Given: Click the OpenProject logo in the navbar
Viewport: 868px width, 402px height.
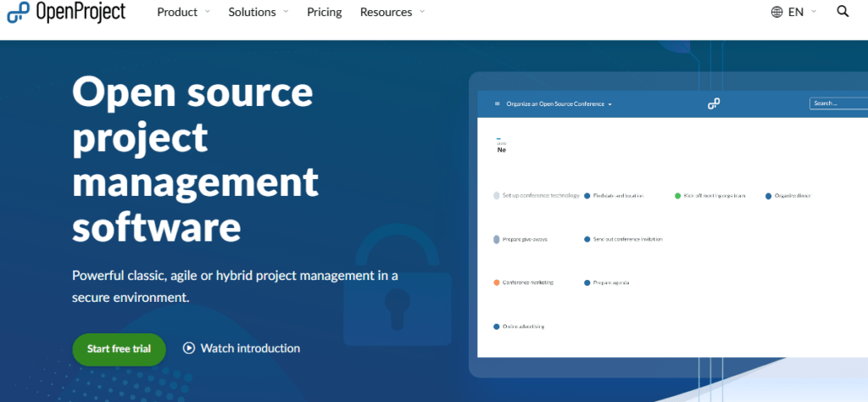Looking at the screenshot, I should pyautogui.click(x=66, y=12).
